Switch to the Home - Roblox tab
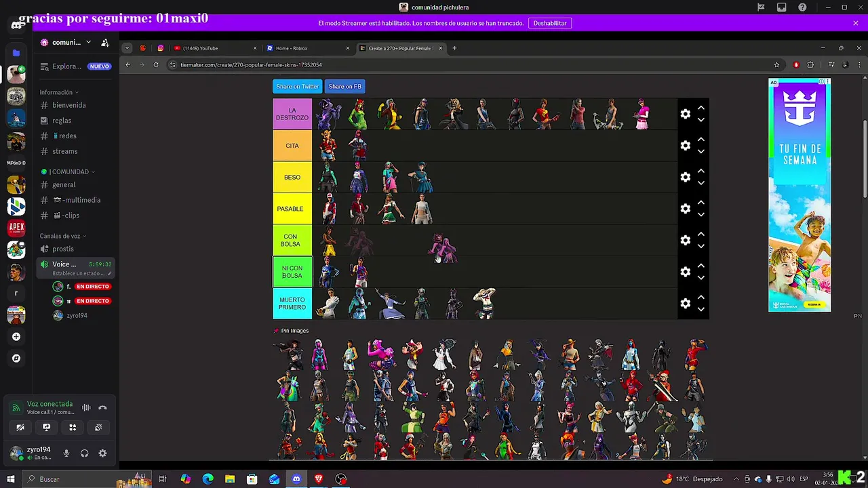Viewport: 868px width, 488px height. (309, 48)
